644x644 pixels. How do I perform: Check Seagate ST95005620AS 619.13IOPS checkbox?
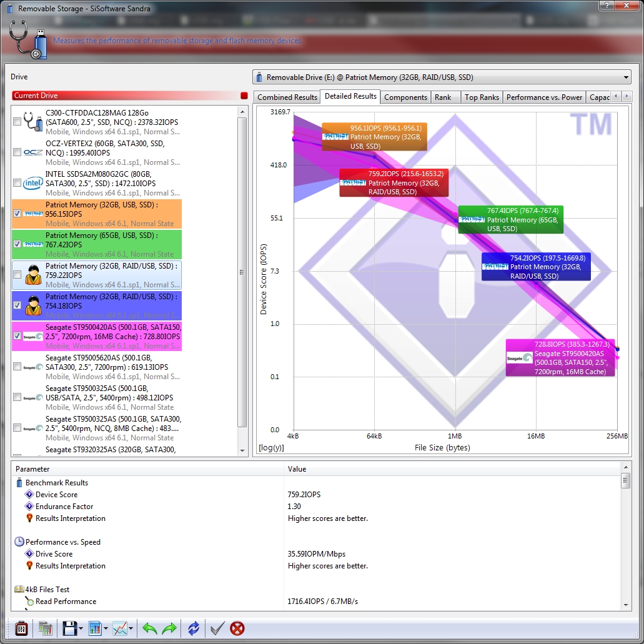coord(17,367)
